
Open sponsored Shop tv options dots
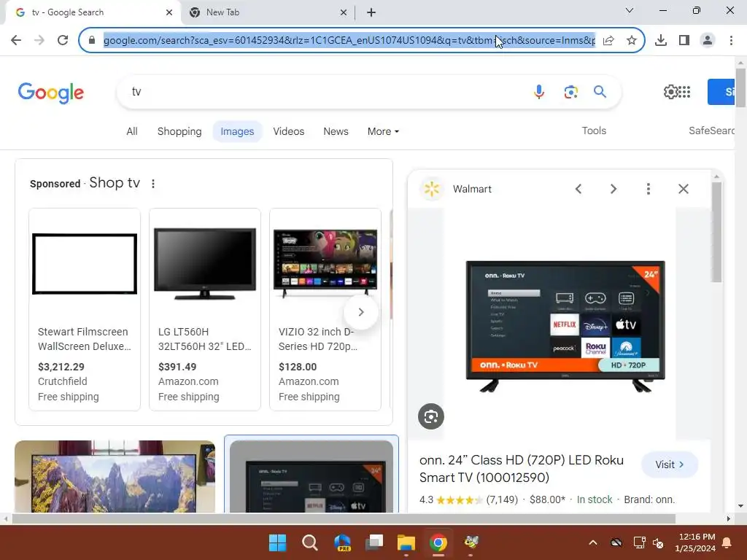[x=153, y=184]
